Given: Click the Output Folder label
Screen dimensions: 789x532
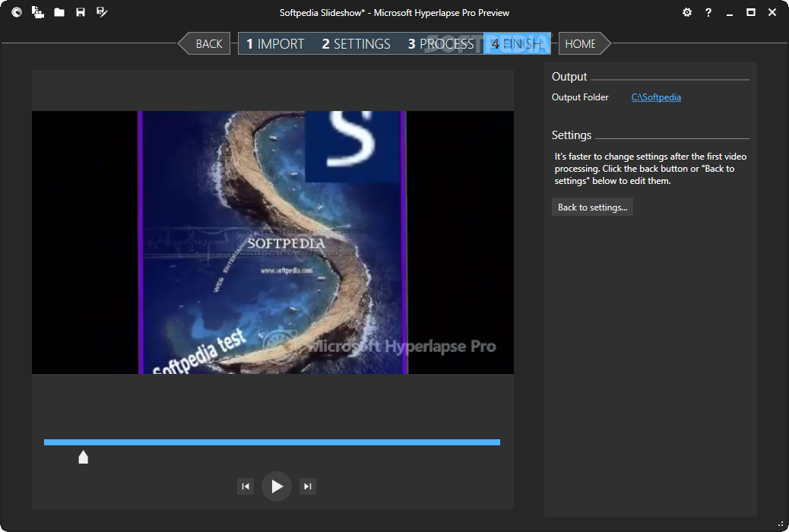Looking at the screenshot, I should 580,97.
